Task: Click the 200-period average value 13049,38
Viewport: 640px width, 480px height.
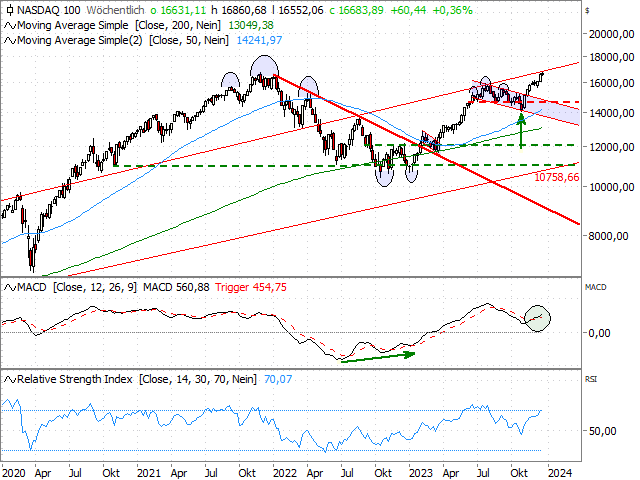Action: [251, 25]
